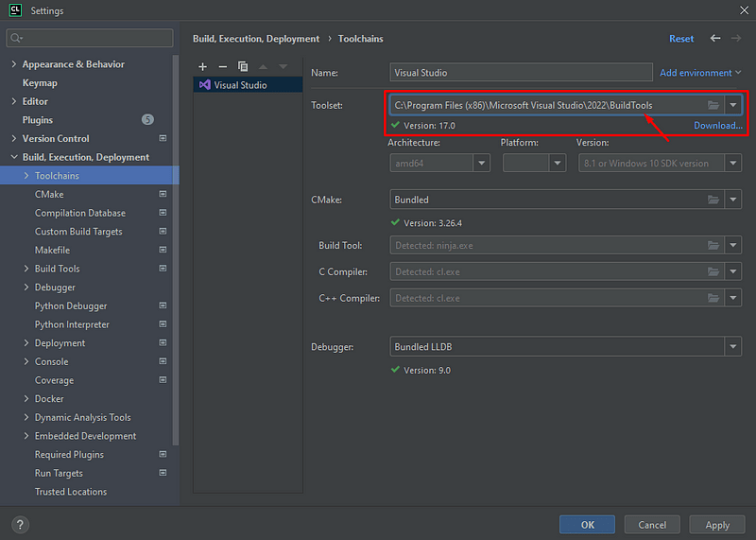
Task: Click the 'Version: 3.26.4' CMake status text
Action: (433, 223)
